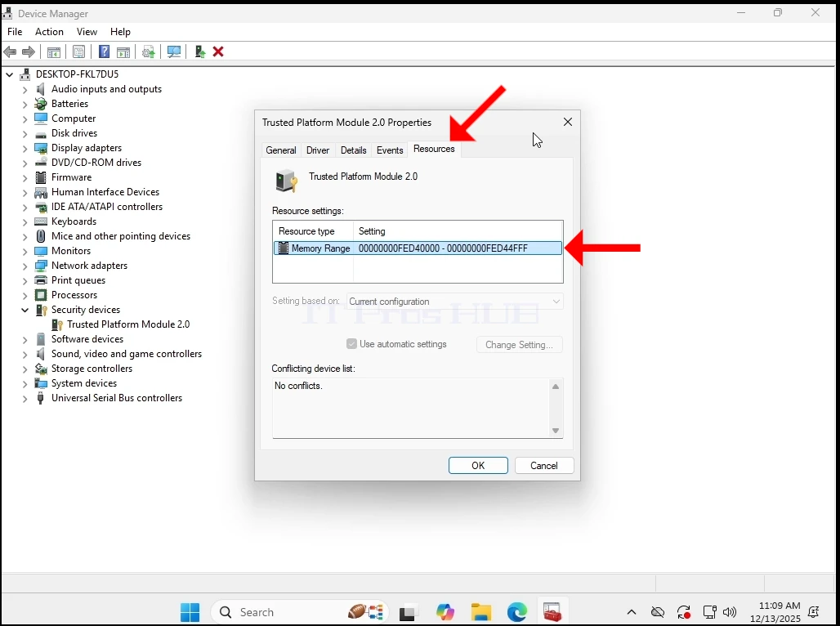Open the File menu
This screenshot has width=840, height=626.
coord(15,32)
